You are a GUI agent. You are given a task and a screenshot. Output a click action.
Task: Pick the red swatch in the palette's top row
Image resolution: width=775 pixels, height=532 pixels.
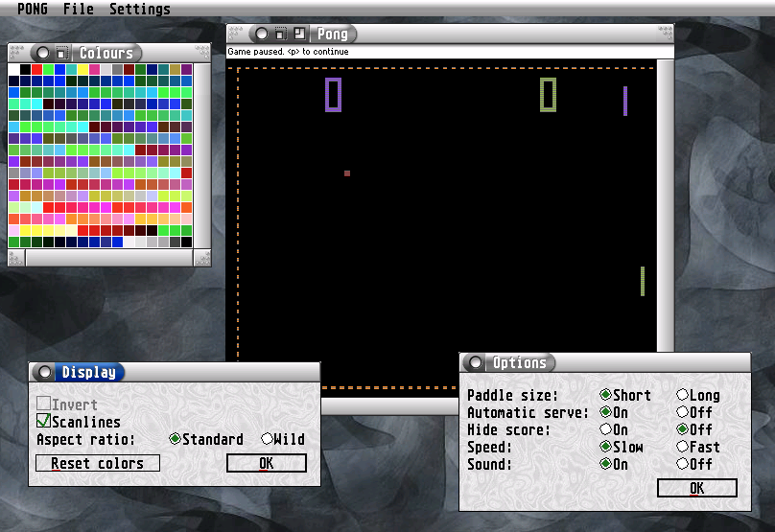pos(36,69)
